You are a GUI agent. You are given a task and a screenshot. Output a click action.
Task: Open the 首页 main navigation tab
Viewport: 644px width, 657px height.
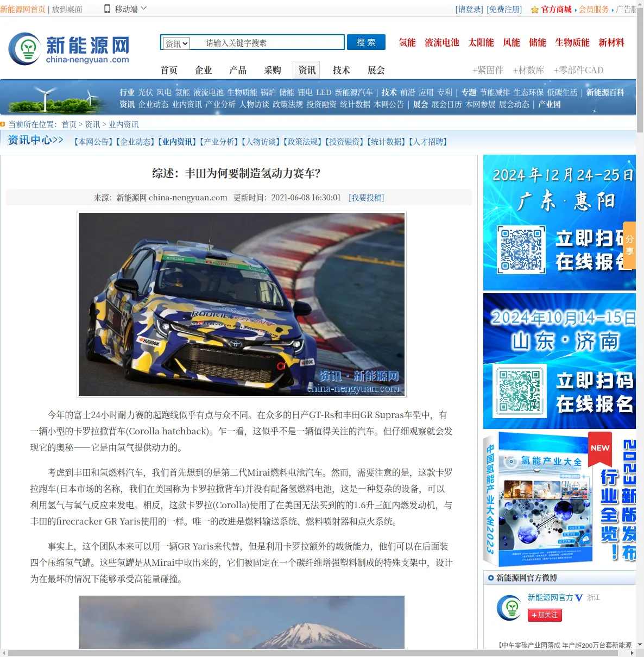169,70
